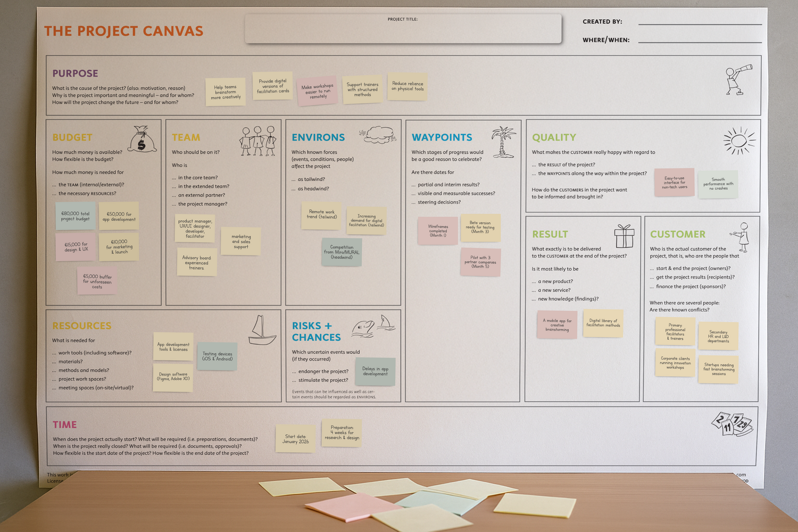Image resolution: width=798 pixels, height=532 pixels.
Task: Click the telescope figure icon in Purpose
Action: tap(738, 80)
